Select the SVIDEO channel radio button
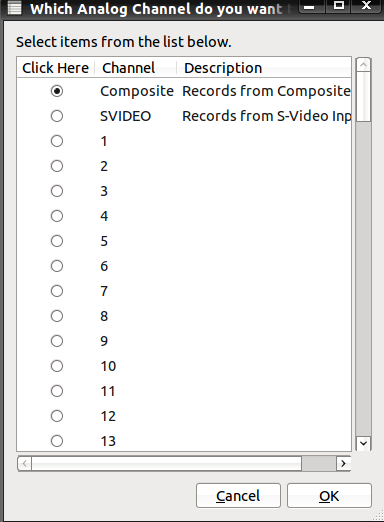384x522 pixels. pyautogui.click(x=57, y=116)
